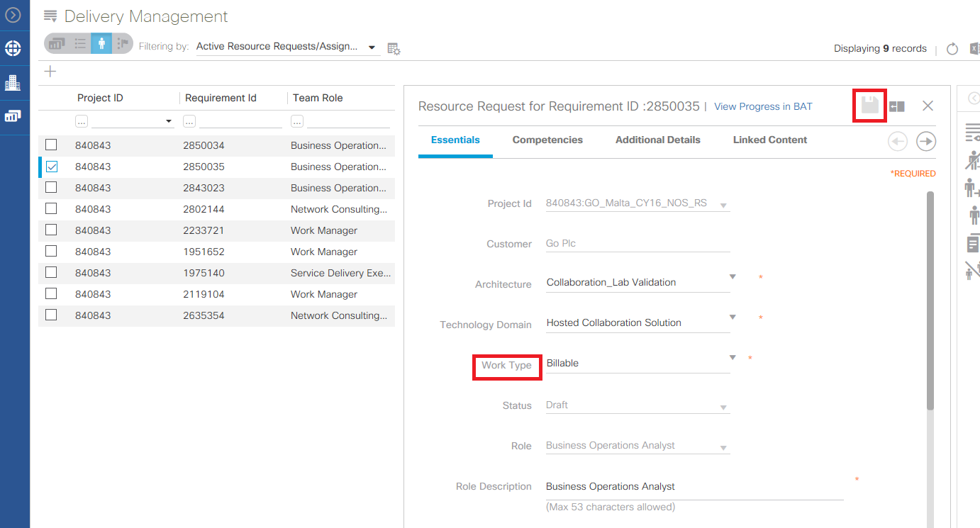
Task: Select the document icon in the right sidebar
Action: pyautogui.click(x=974, y=242)
